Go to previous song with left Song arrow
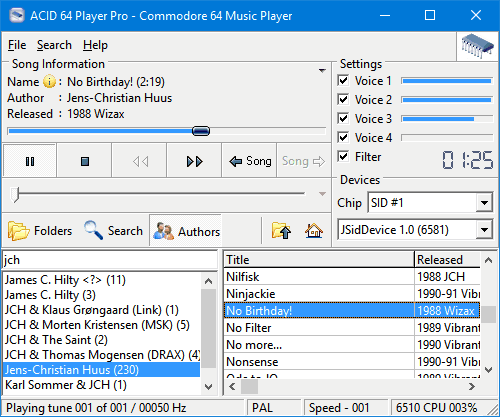The image size is (500, 417). pyautogui.click(x=250, y=161)
